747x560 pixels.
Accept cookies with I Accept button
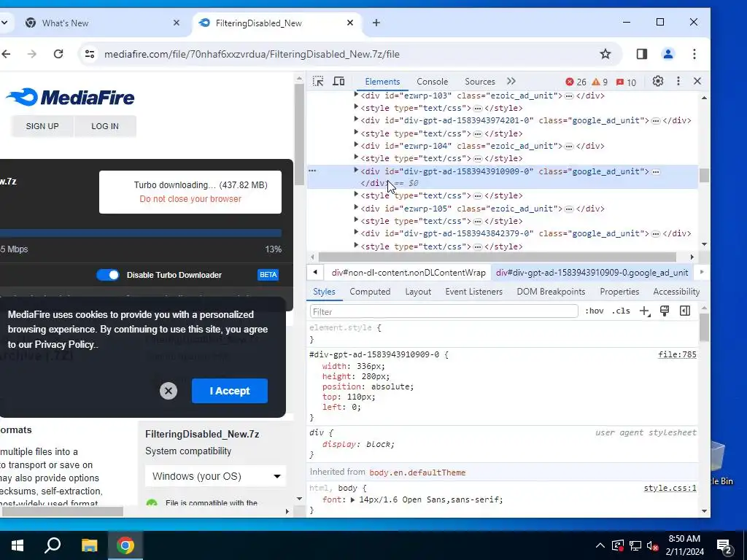(x=230, y=391)
